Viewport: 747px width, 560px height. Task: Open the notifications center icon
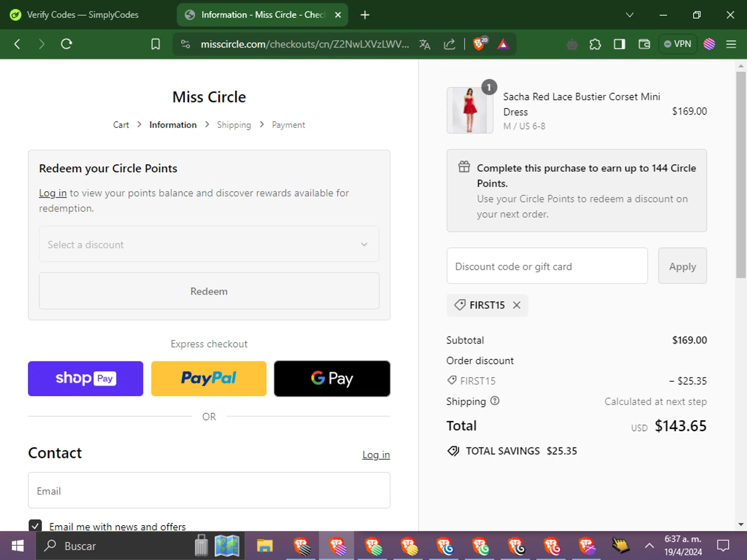pyautogui.click(x=723, y=546)
